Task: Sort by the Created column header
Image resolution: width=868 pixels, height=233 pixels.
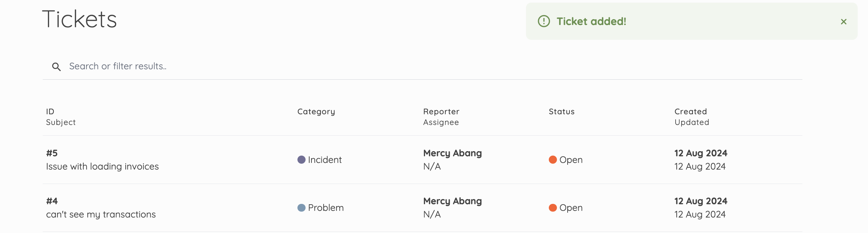Action: [691, 112]
